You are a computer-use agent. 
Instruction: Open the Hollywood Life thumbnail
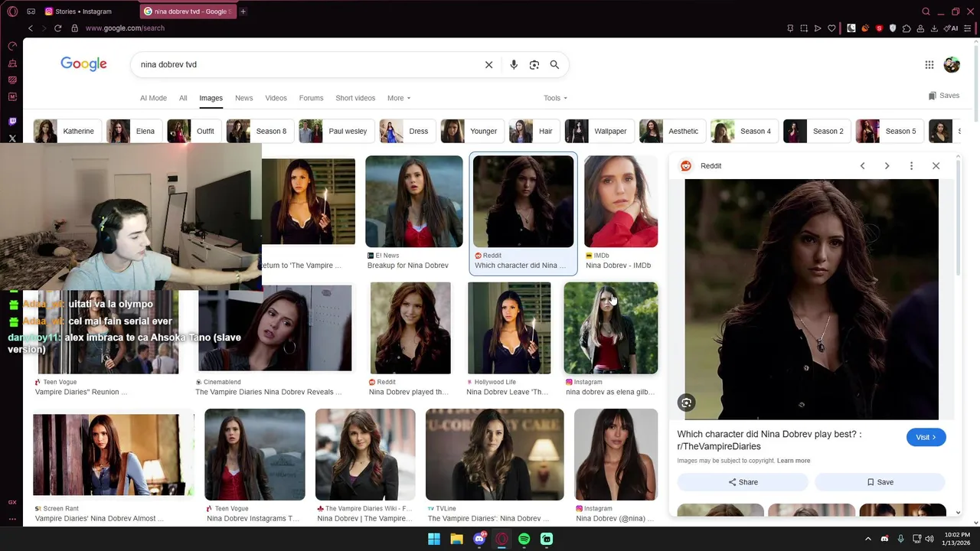(509, 328)
